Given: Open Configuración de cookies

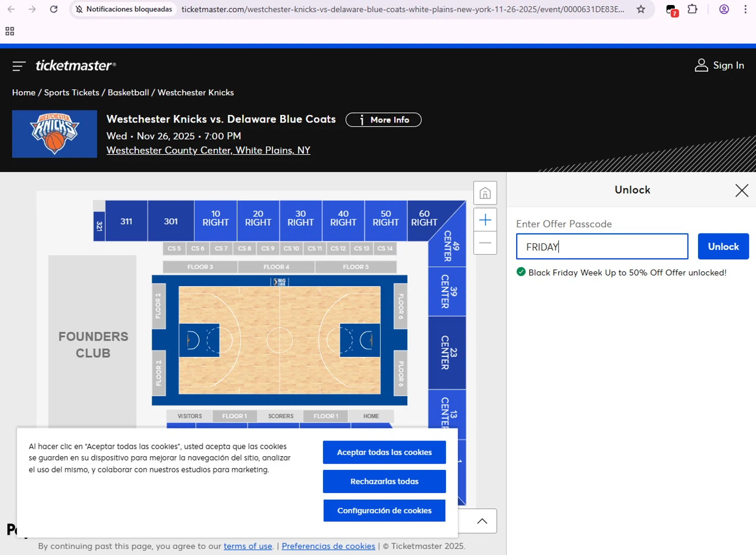Looking at the screenshot, I should pyautogui.click(x=384, y=511).
